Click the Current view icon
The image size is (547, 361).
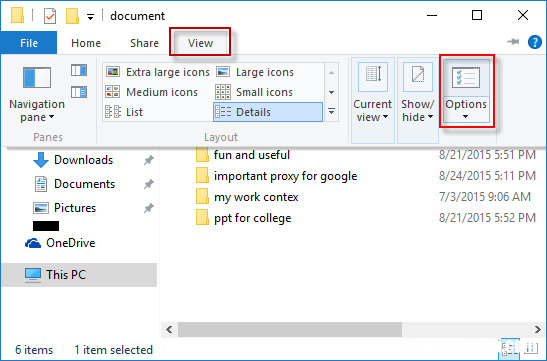click(x=373, y=77)
